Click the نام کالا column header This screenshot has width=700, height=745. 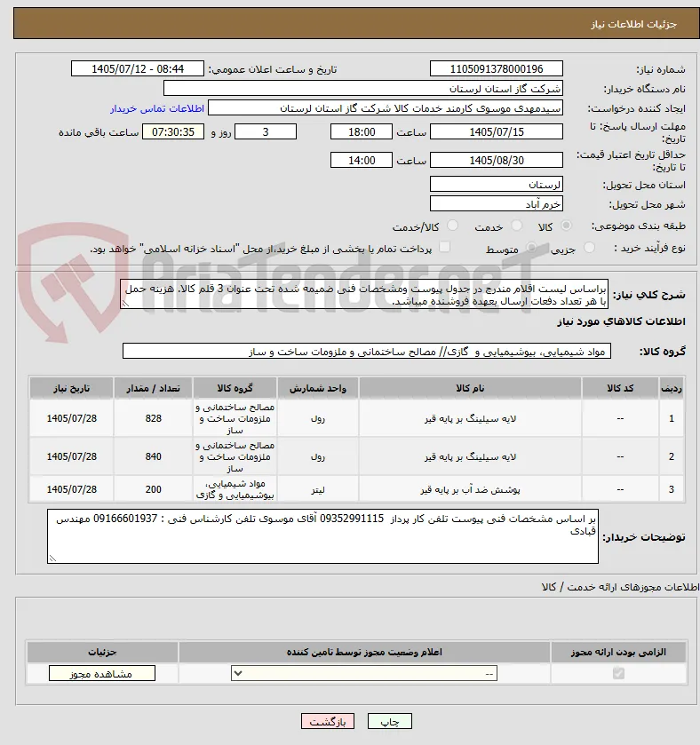coord(470,388)
